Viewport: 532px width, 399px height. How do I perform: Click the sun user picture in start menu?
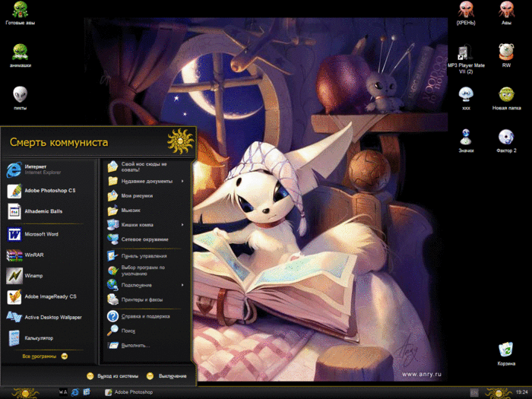pos(180,141)
